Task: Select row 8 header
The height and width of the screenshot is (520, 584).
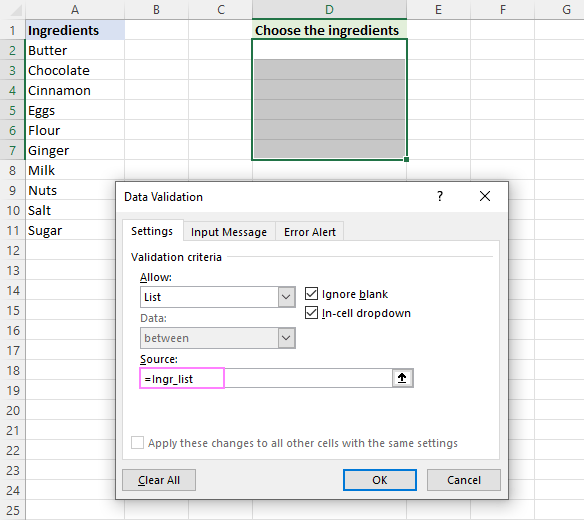Action: pyautogui.click(x=13, y=170)
